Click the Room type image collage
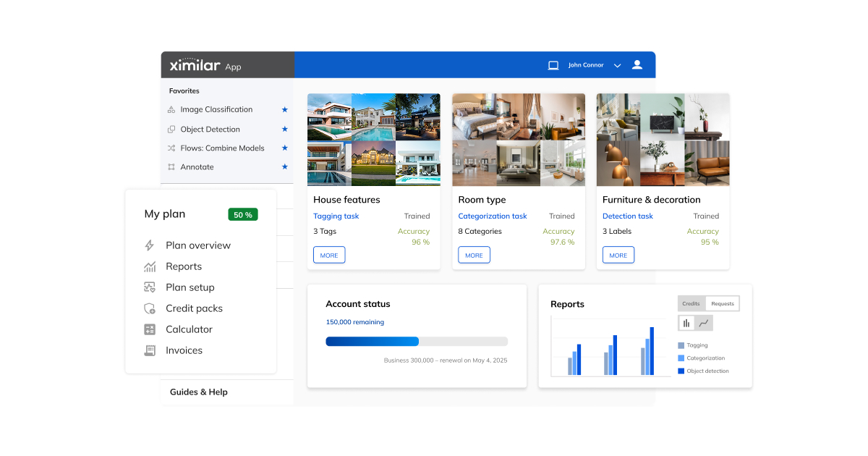 (x=519, y=140)
